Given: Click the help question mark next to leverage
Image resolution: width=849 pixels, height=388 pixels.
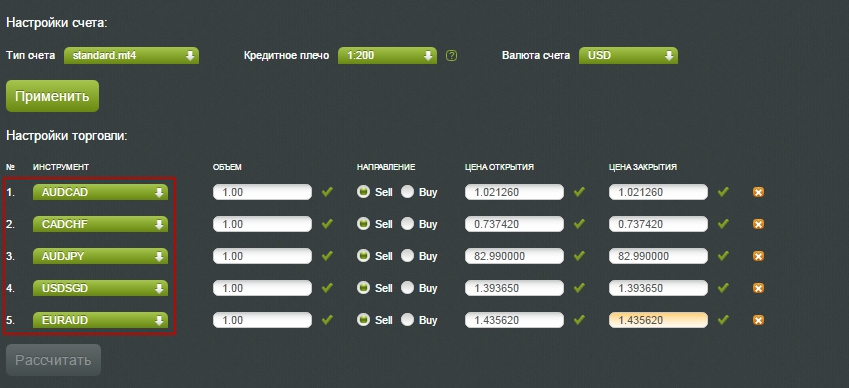Looking at the screenshot, I should coord(452,55).
